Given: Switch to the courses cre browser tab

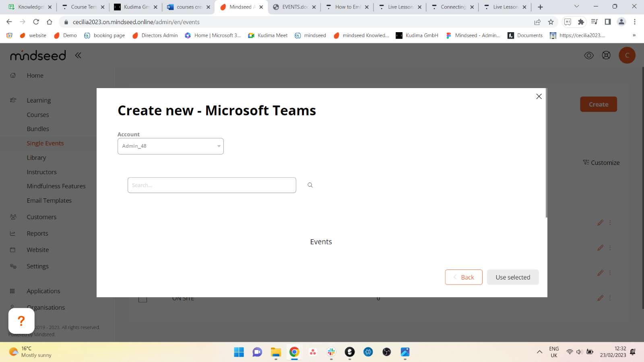Looking at the screenshot, I should click(188, 7).
